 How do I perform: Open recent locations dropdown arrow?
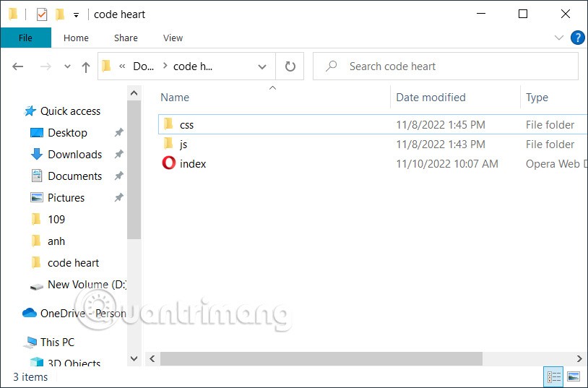point(68,66)
